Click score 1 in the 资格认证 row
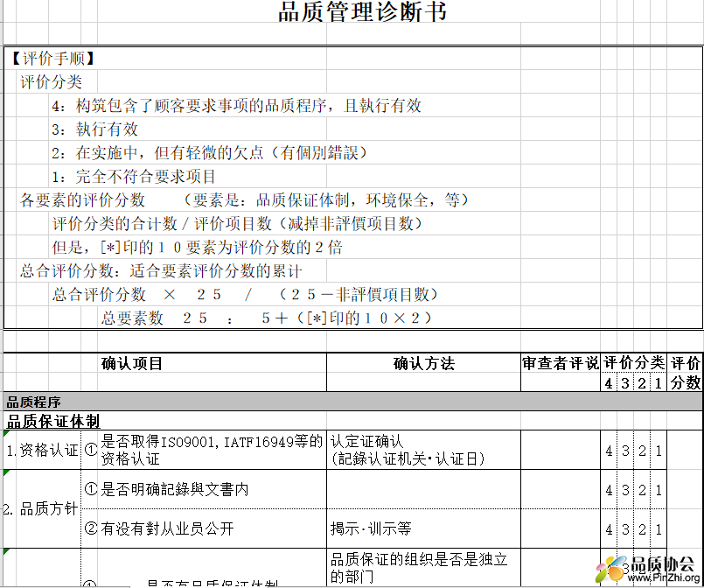This screenshot has height=588, width=704. [659, 451]
